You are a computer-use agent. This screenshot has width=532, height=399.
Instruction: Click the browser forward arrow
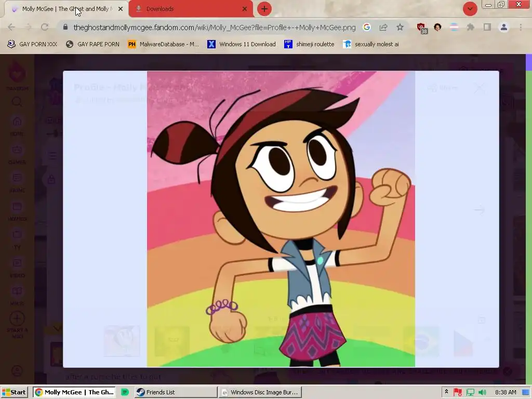pyautogui.click(x=28, y=27)
